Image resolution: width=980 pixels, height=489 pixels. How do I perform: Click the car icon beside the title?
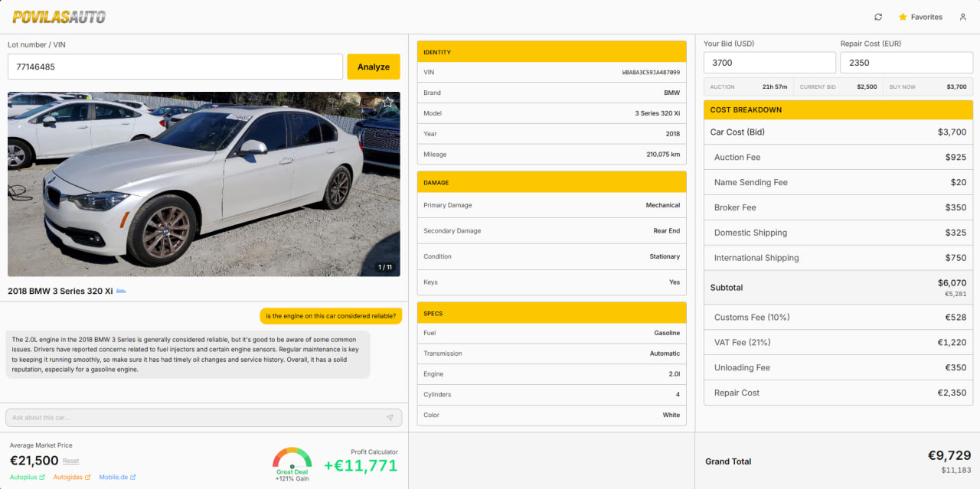coord(121,291)
